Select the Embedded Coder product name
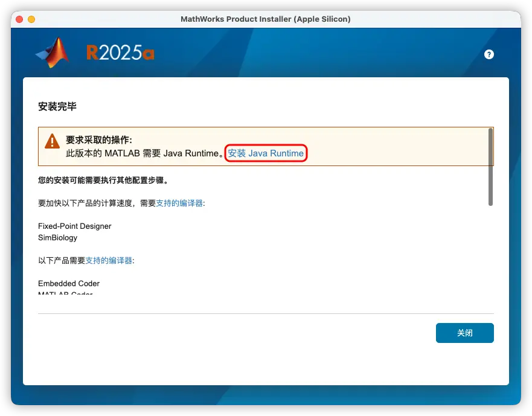Image resolution: width=532 pixels, height=416 pixels. 68,283
